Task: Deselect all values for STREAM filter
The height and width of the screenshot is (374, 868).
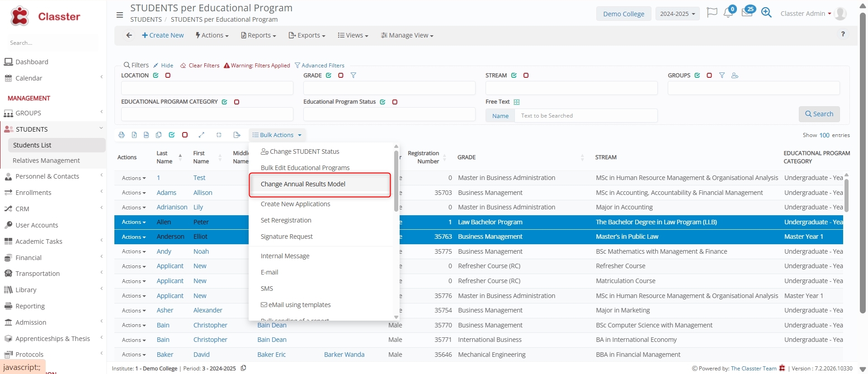Action: 526,76
